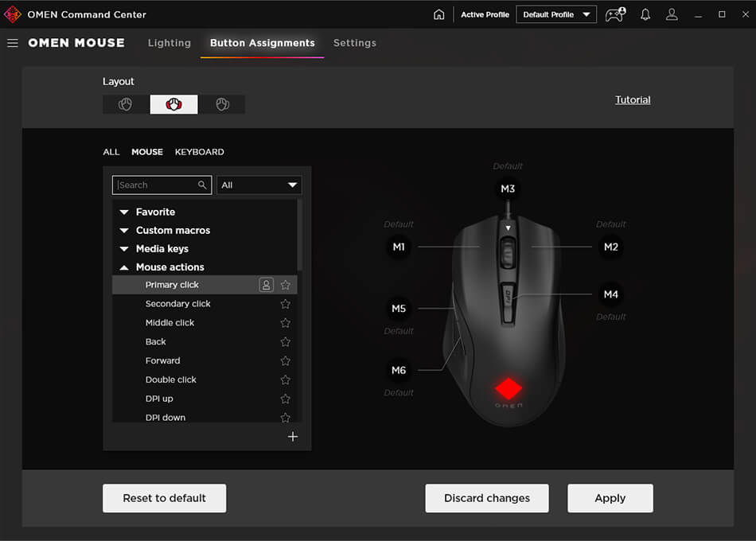Open the user account icon
Image resolution: width=756 pixels, height=541 pixels.
672,14
